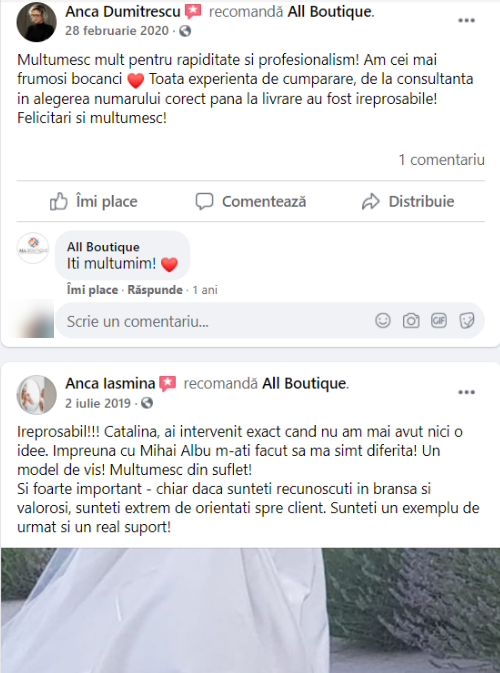Open the All Boutique page logo avatar

tap(33, 248)
